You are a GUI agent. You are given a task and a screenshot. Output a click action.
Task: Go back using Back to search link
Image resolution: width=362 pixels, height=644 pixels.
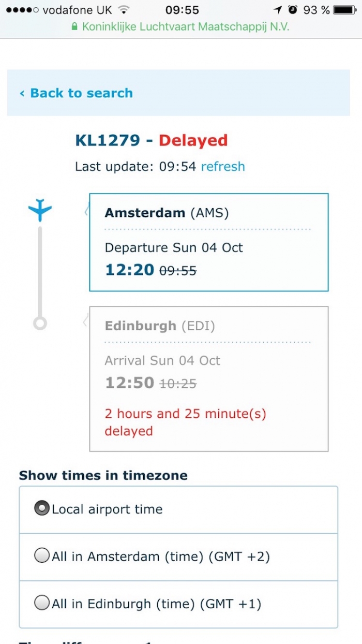(x=77, y=93)
